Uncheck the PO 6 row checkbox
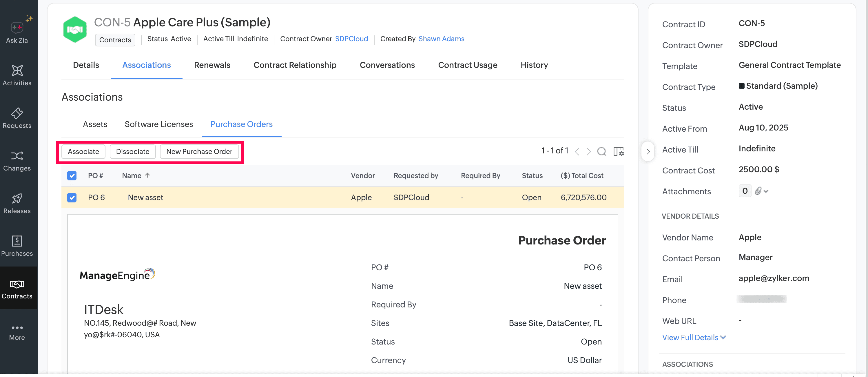Screen dimensions: 868x377 [72, 197]
